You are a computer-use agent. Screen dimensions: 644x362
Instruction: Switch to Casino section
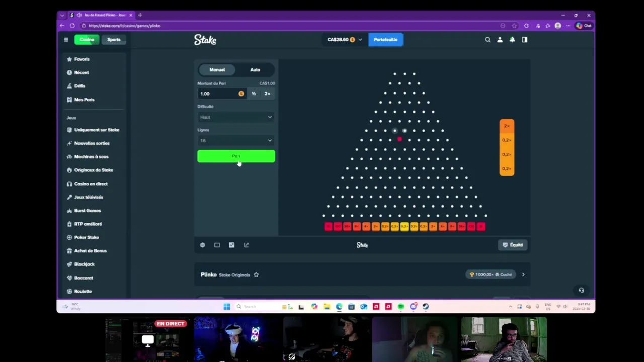click(87, 40)
